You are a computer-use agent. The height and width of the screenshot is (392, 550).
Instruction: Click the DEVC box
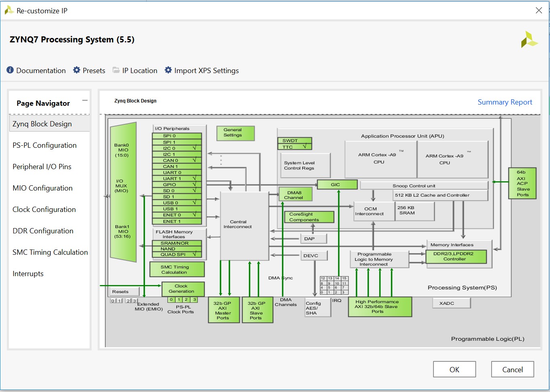[314, 256]
